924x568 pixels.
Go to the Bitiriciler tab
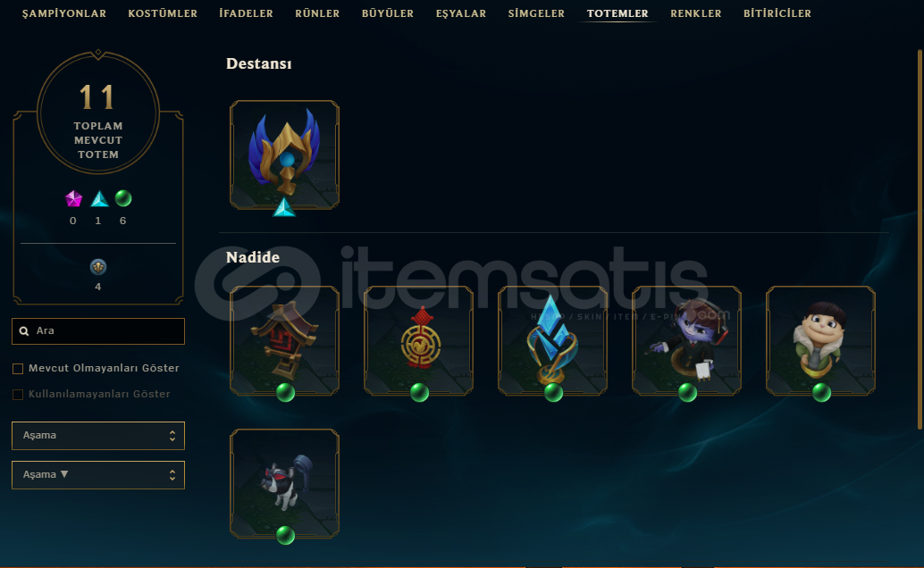(777, 13)
